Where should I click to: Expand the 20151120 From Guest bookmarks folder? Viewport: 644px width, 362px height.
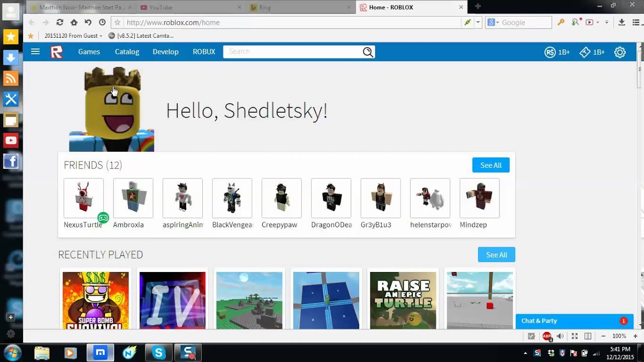(73, 36)
